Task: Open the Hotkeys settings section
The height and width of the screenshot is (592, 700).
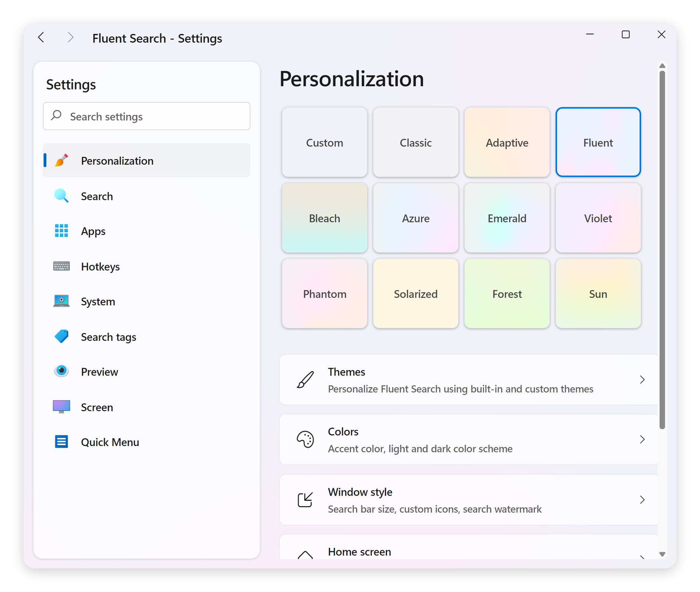Action: point(147,266)
